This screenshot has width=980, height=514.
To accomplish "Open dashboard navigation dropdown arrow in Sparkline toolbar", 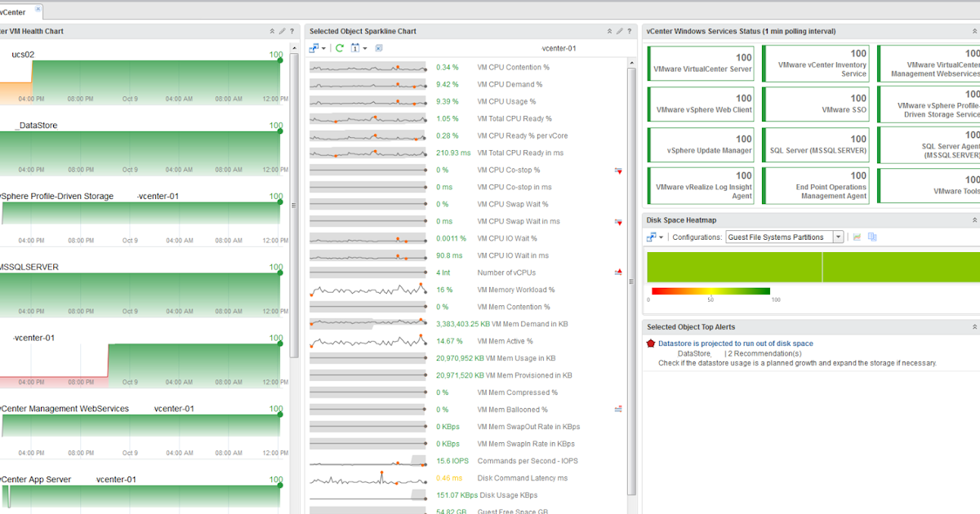I will [x=324, y=49].
